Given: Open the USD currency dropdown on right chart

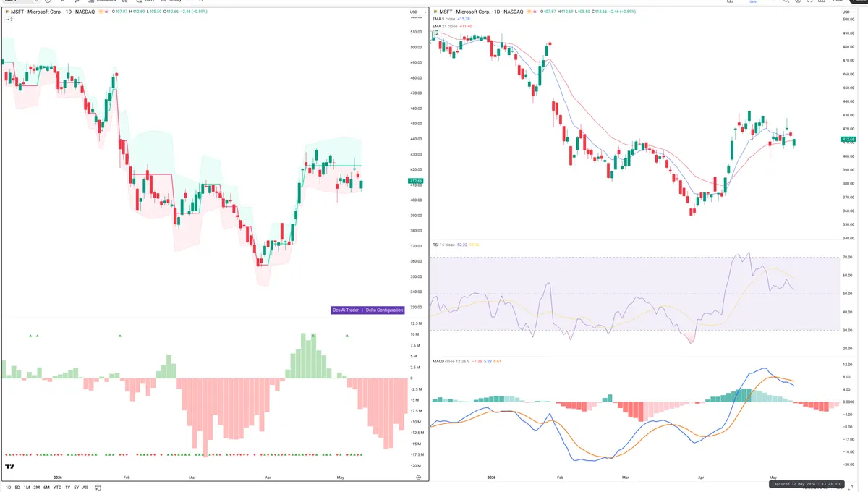Looking at the screenshot, I should [847, 12].
